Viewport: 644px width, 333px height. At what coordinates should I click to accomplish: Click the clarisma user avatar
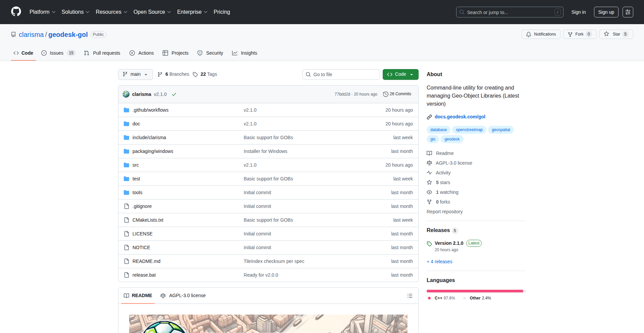[x=126, y=94]
